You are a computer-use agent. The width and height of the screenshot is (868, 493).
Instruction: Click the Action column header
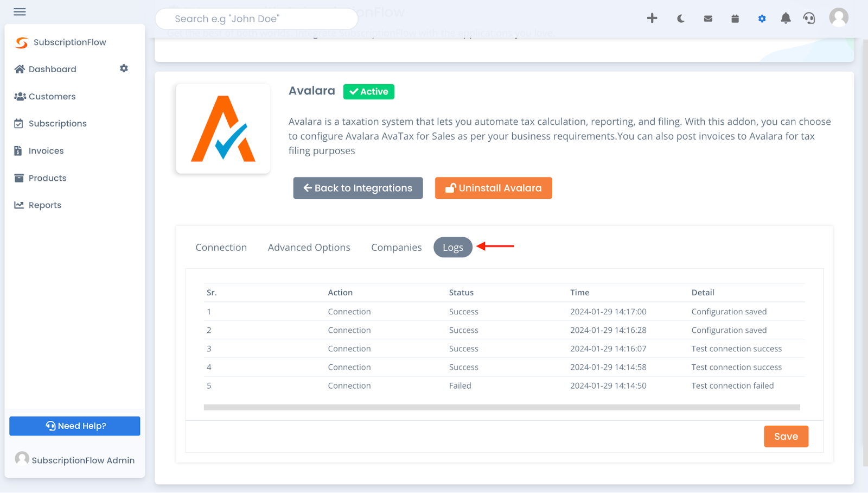click(x=340, y=292)
